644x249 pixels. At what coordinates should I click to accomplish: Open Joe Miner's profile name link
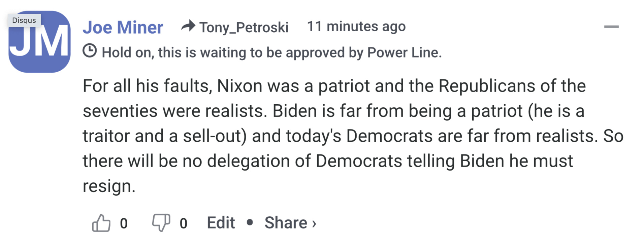point(123,27)
